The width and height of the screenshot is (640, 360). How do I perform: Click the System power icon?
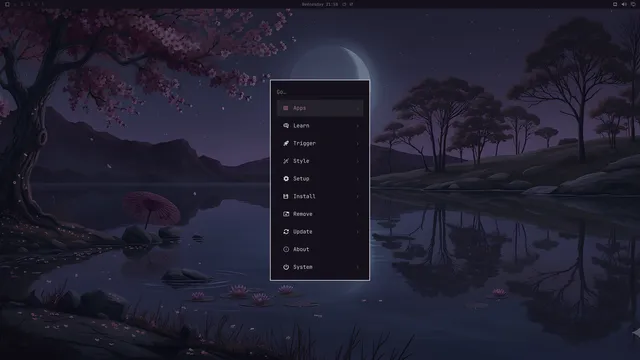(x=286, y=267)
